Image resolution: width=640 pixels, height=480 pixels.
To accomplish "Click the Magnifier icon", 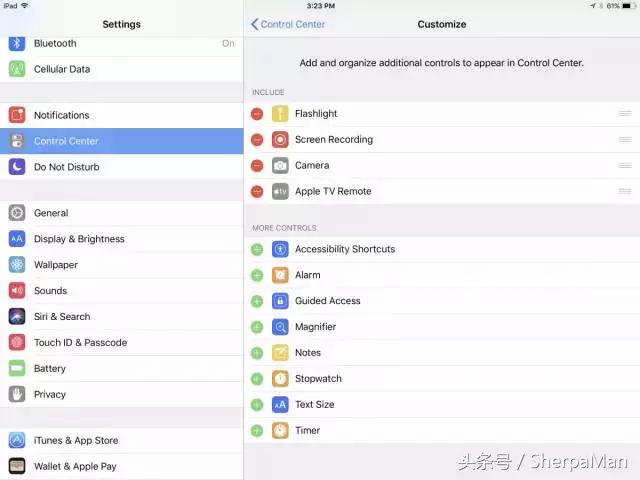I will click(280, 327).
